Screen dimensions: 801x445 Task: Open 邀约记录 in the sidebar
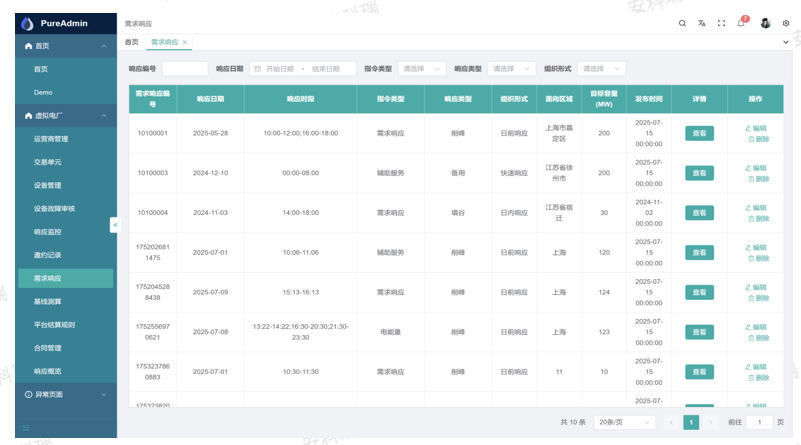pyautogui.click(x=66, y=255)
